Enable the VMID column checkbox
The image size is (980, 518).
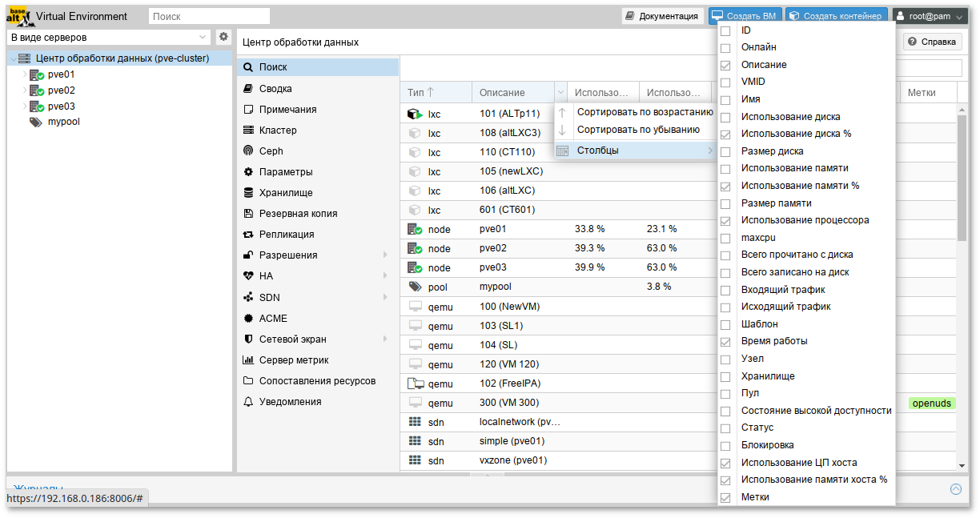pos(725,82)
